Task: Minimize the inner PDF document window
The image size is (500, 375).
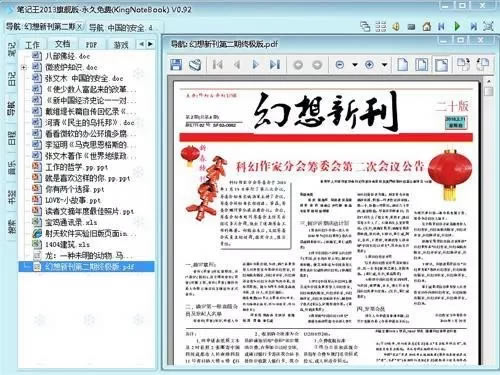Action: click(x=444, y=40)
